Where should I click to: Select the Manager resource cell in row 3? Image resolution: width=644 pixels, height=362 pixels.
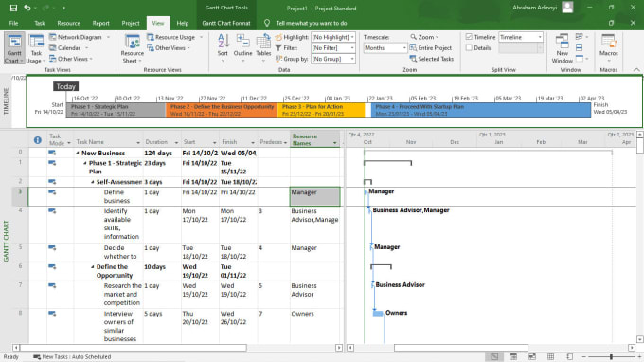pos(315,196)
